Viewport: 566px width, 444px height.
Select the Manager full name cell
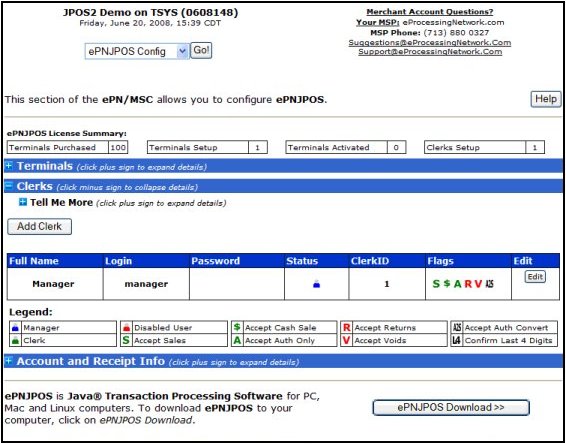click(x=55, y=284)
